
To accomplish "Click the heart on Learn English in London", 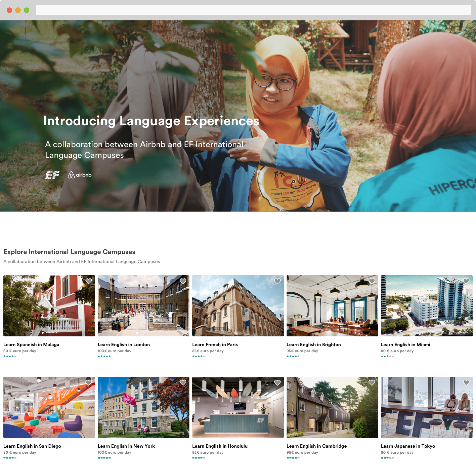I will (x=183, y=281).
